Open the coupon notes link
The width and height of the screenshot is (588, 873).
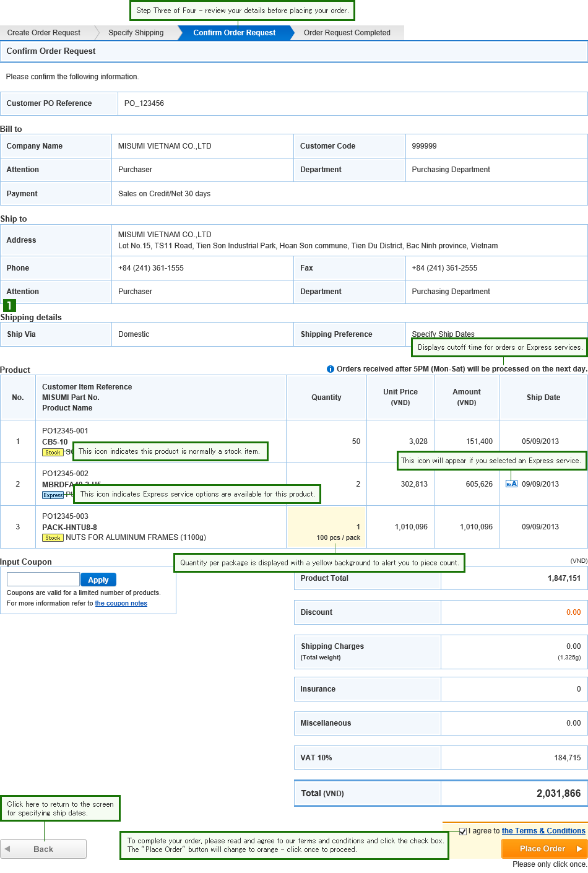[121, 603]
